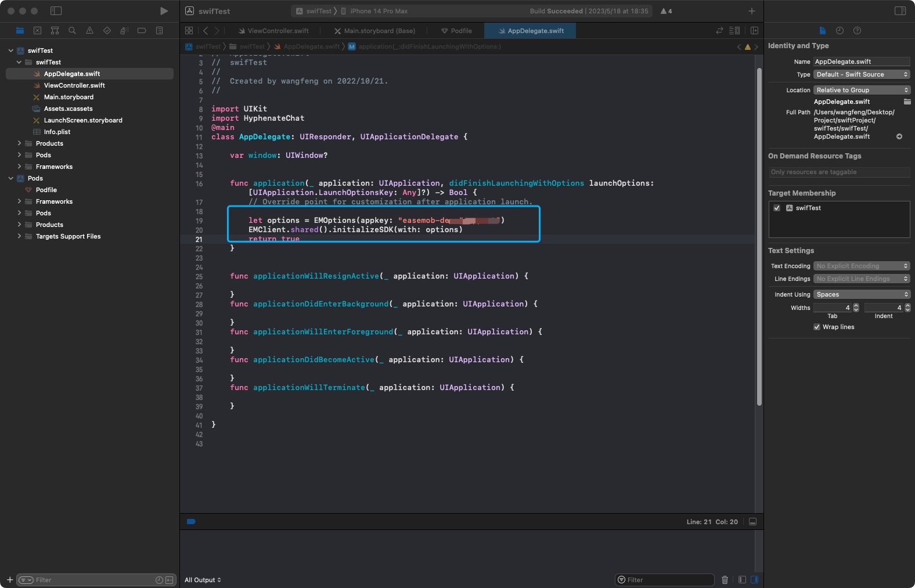Collapse the swifTest project root
The height and width of the screenshot is (588, 915).
coord(11,50)
